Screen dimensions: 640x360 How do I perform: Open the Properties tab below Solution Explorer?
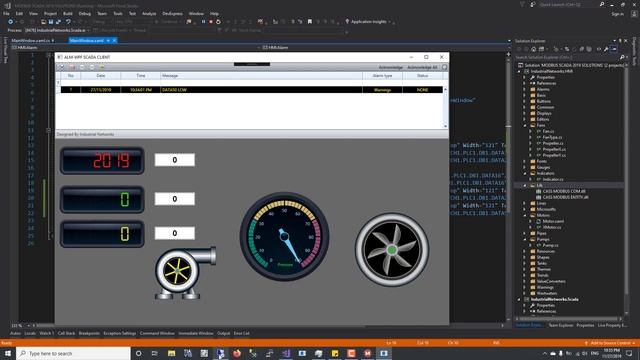click(x=585, y=325)
